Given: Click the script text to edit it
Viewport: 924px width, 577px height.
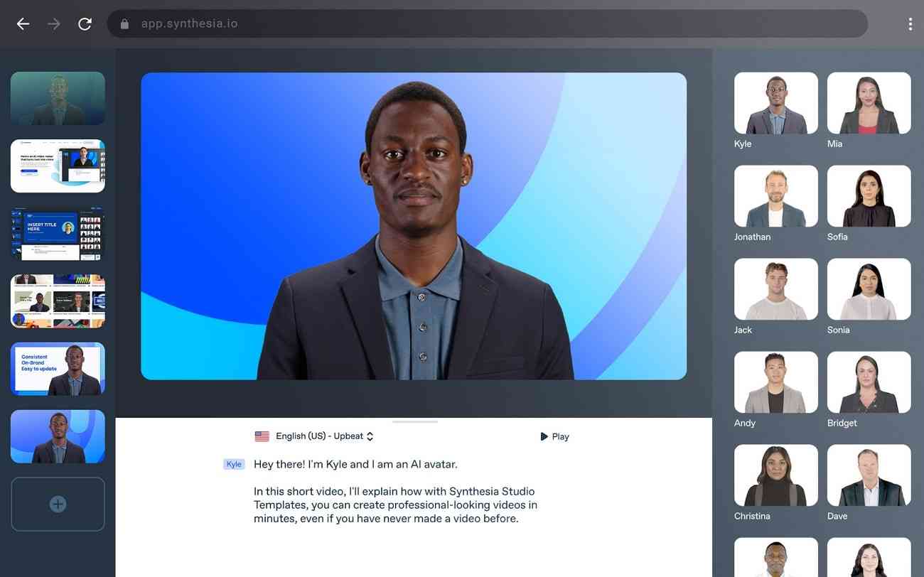Looking at the screenshot, I should (395, 505).
